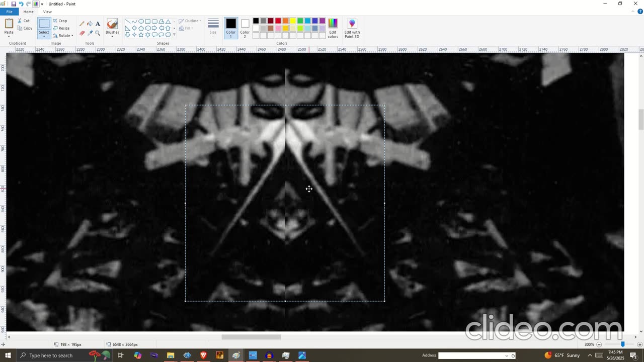The width and height of the screenshot is (644, 362).
Task: Select Color 1 foreground button
Action: pos(231,28)
